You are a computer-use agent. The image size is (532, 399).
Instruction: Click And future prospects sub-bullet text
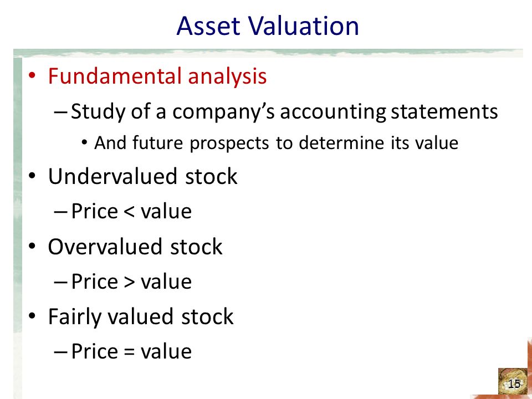(276, 143)
